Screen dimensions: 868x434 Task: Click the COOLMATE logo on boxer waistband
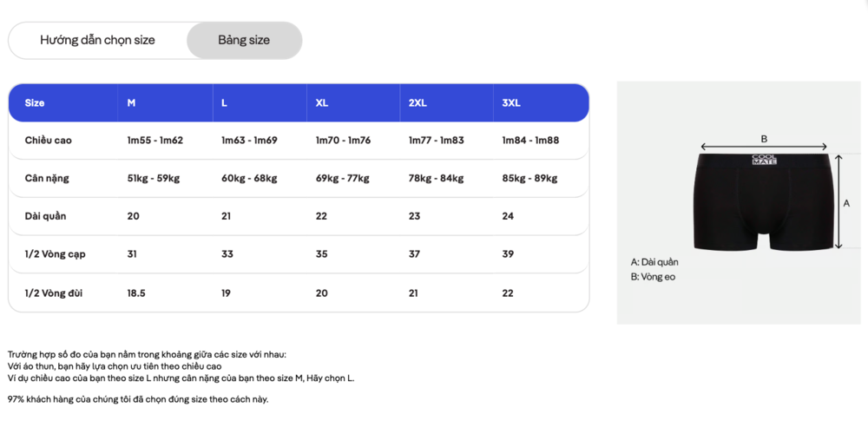764,160
